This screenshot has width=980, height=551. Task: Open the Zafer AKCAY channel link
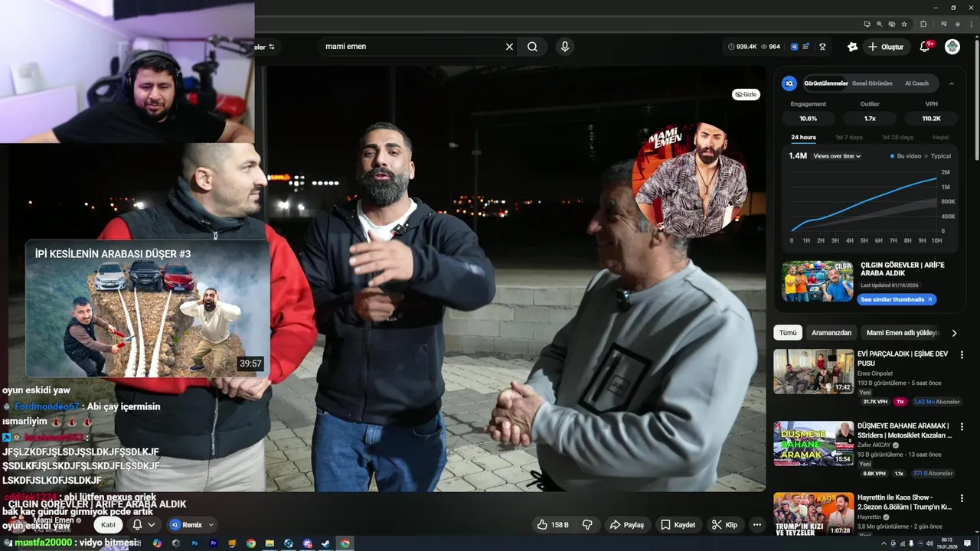coord(875,445)
